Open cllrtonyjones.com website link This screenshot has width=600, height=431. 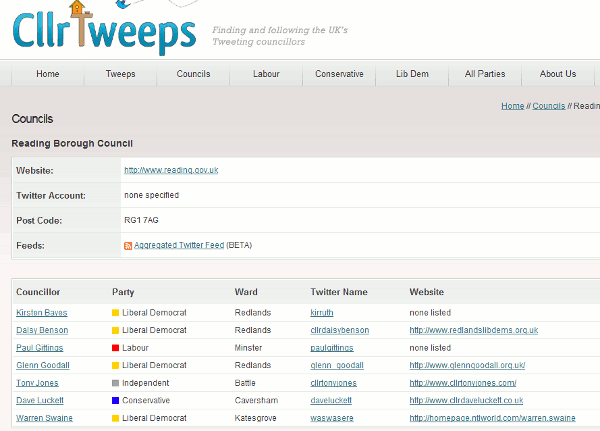pyautogui.click(x=463, y=383)
